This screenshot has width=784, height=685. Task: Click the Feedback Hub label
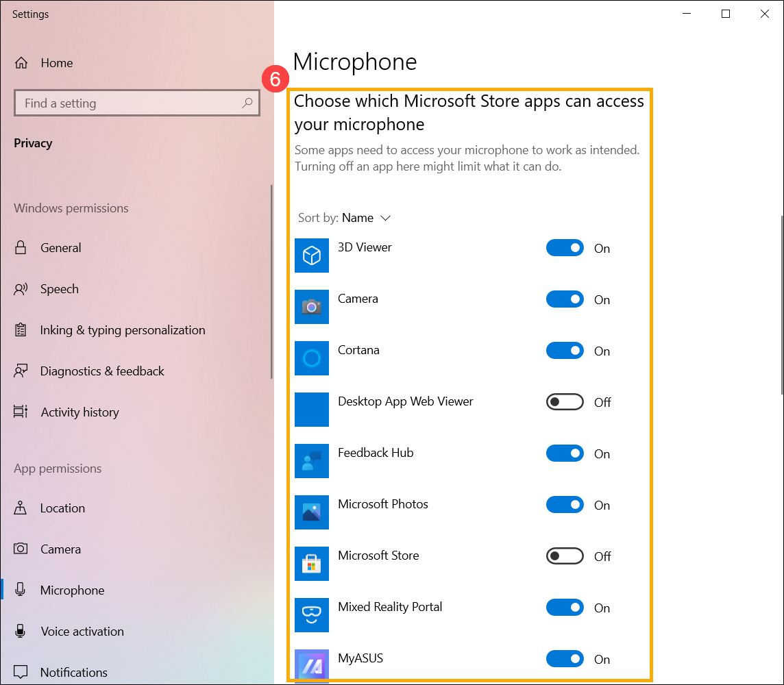(376, 452)
